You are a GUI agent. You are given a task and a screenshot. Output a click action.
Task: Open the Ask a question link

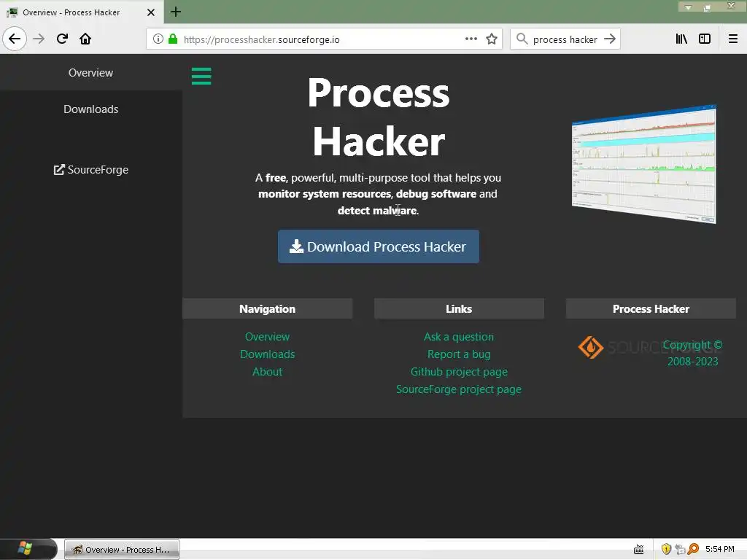459,337
